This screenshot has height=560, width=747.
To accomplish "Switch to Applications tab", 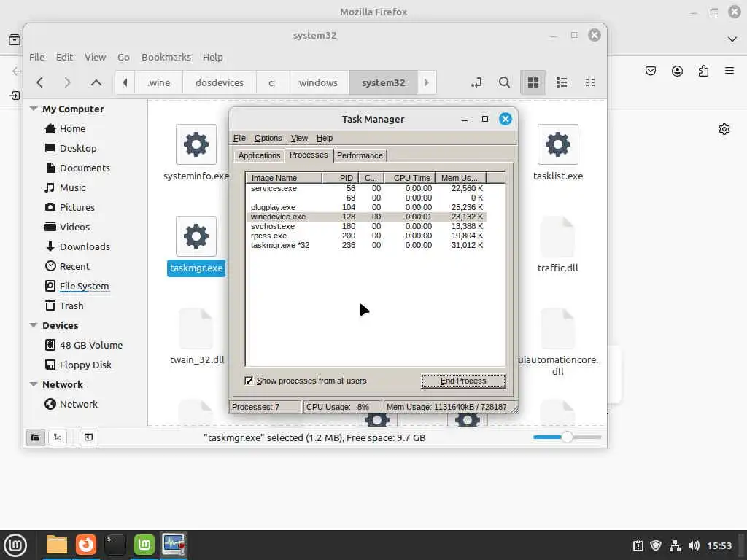I will (x=259, y=156).
